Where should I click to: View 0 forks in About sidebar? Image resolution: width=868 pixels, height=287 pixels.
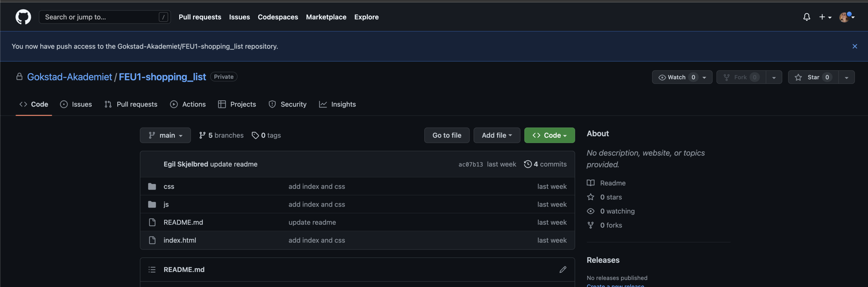[604, 225]
